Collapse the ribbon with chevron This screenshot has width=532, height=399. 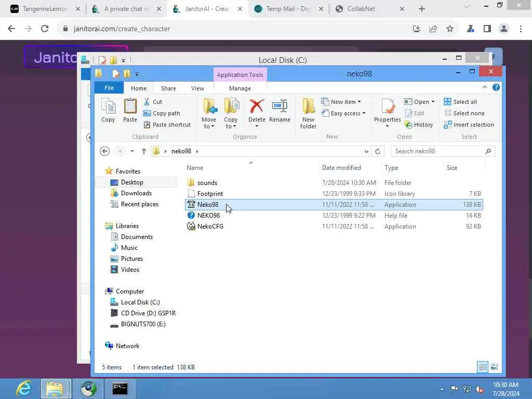[x=485, y=87]
